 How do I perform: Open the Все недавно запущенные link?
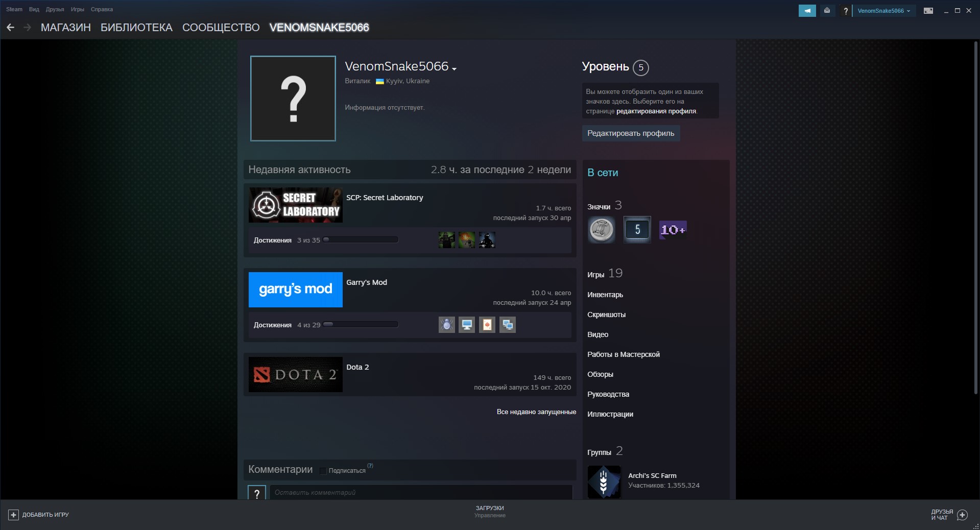(536, 412)
